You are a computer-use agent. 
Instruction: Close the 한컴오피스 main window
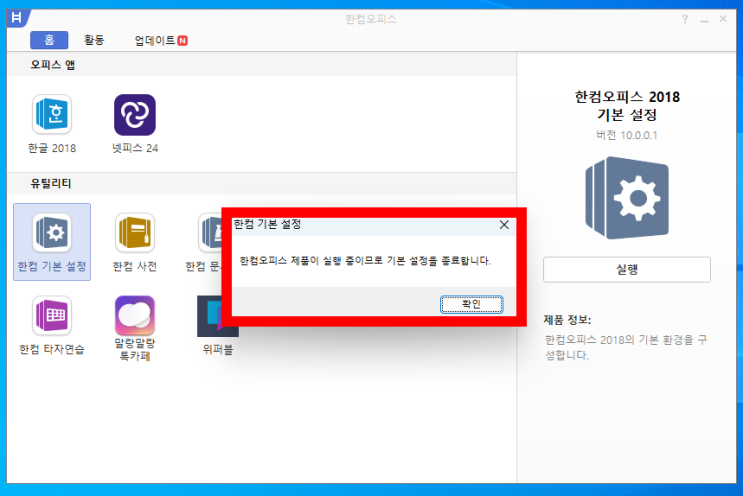point(723,19)
